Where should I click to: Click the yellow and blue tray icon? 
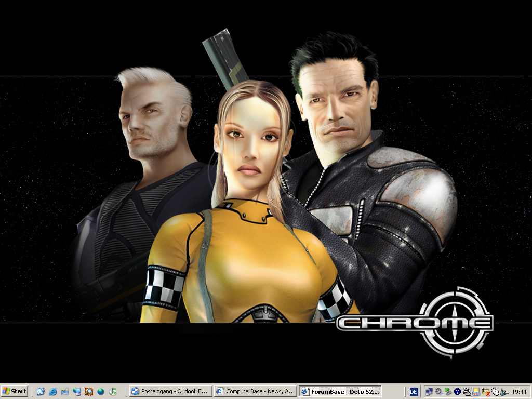coord(476,392)
